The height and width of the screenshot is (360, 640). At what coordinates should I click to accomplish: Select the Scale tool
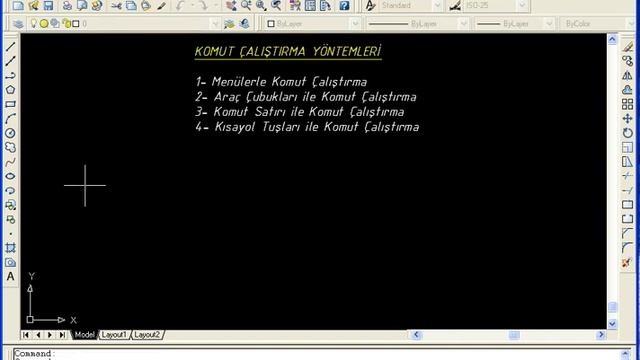(627, 147)
